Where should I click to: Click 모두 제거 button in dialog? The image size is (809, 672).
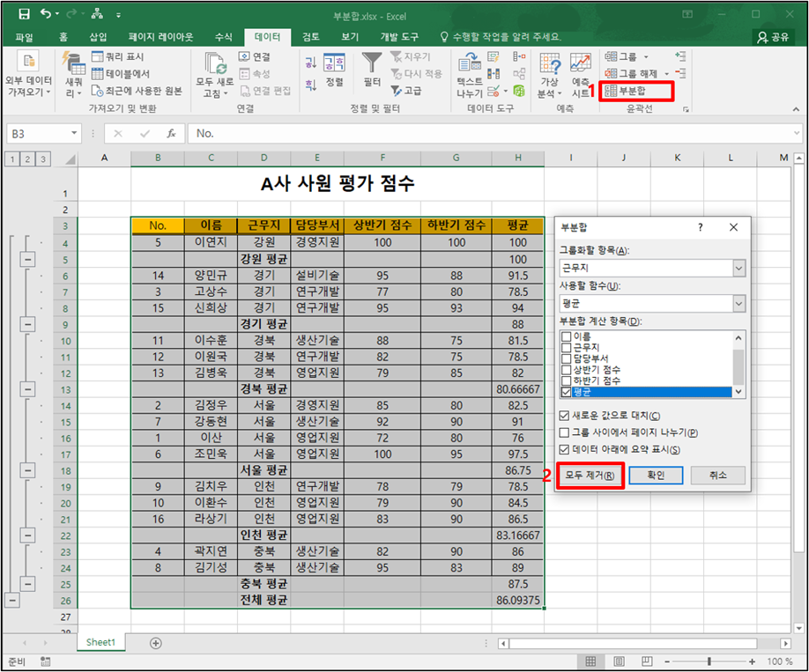(x=590, y=476)
